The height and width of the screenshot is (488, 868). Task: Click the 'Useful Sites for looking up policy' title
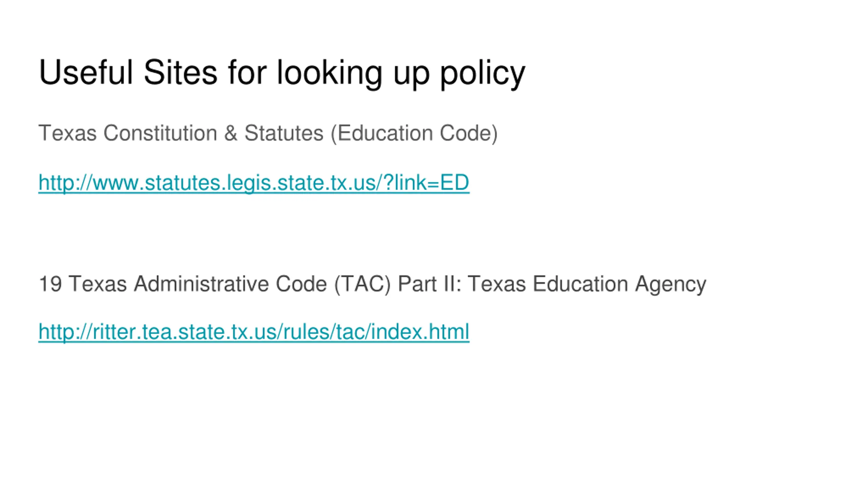point(282,74)
